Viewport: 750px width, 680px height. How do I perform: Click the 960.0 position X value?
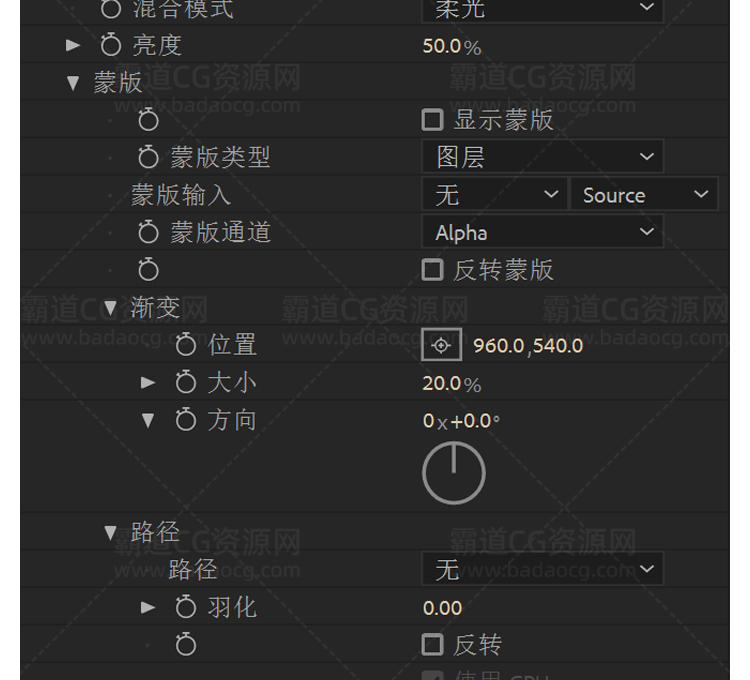pyautogui.click(x=498, y=346)
